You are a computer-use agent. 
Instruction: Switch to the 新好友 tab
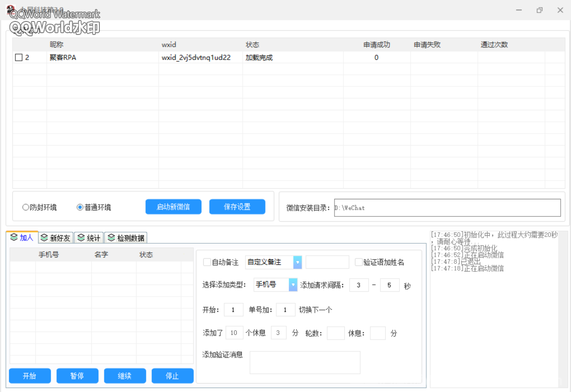pos(56,238)
